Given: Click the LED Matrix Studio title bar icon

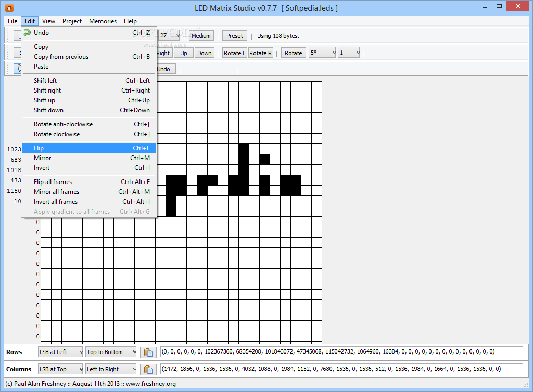Looking at the screenshot, I should 9,7.
